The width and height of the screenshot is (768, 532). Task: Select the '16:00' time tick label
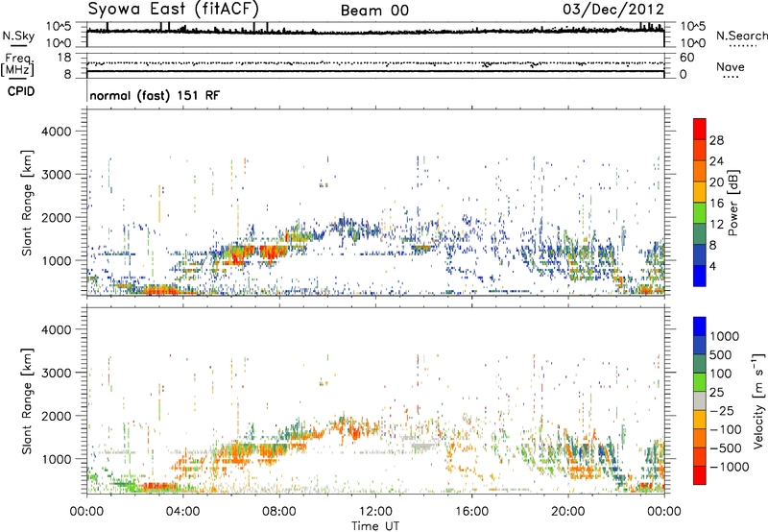[x=471, y=512]
